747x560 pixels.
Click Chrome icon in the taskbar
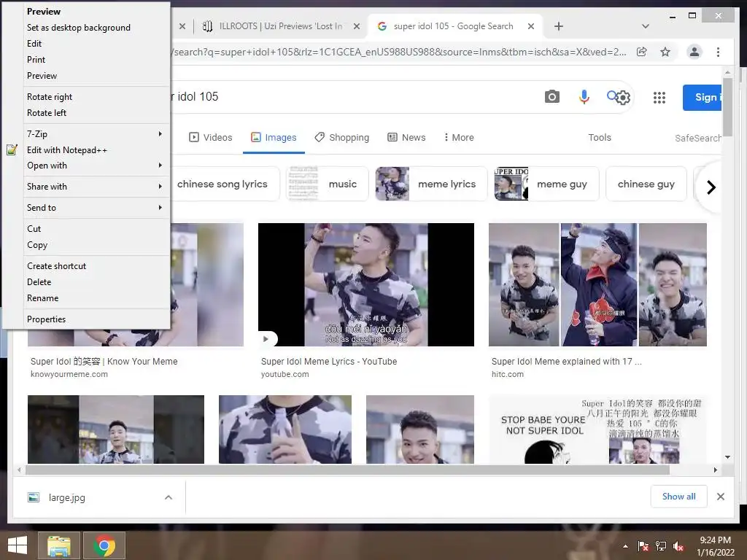click(x=104, y=545)
